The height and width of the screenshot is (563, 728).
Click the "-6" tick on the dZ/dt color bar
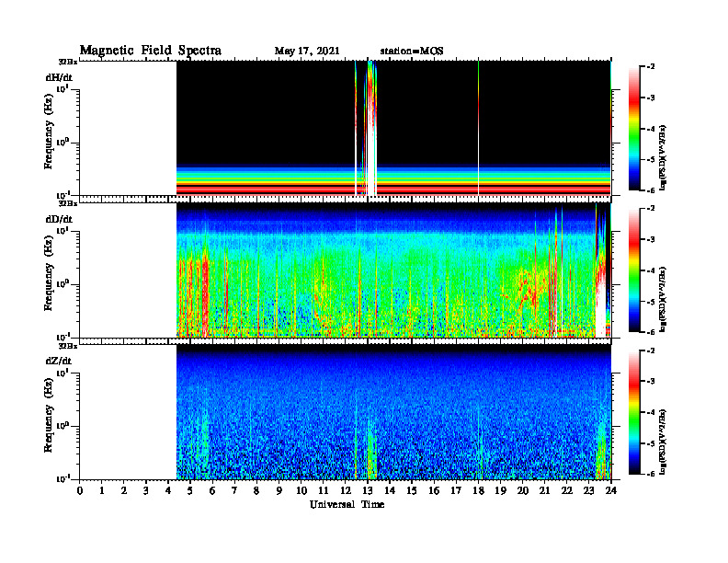[x=651, y=475]
